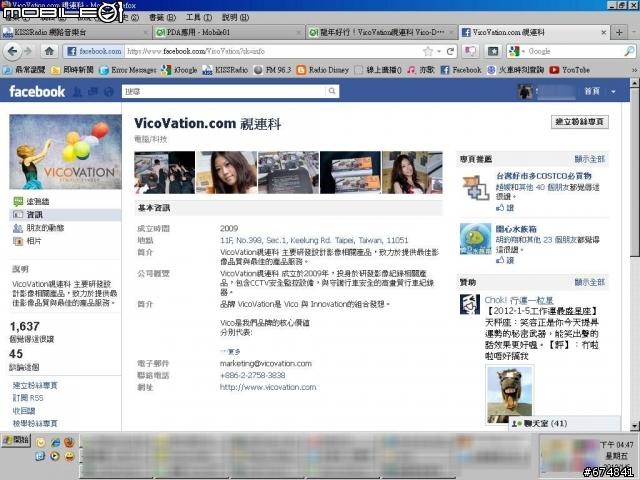Click 訂閱 RSS in sidebar
Screen dimensions: 640x480
[x=28, y=398]
